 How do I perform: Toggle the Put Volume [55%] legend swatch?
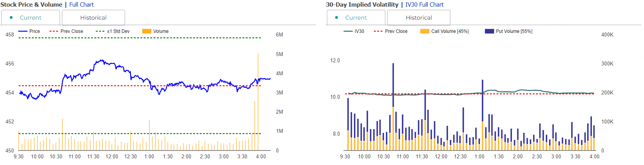[x=489, y=31]
